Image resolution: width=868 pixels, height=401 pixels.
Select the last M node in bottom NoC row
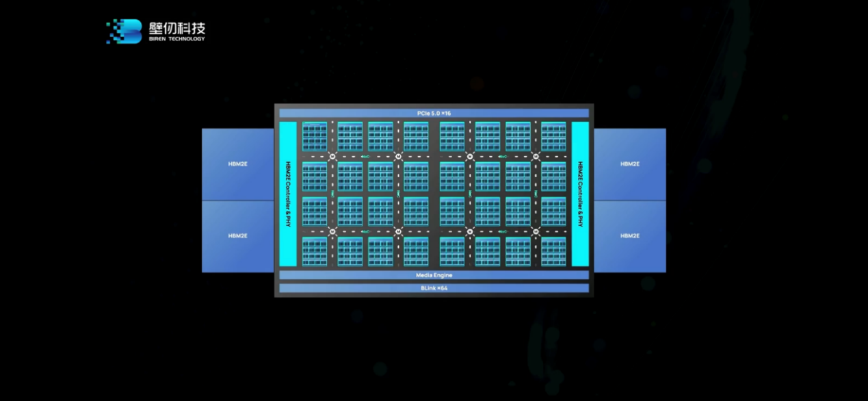click(x=536, y=232)
